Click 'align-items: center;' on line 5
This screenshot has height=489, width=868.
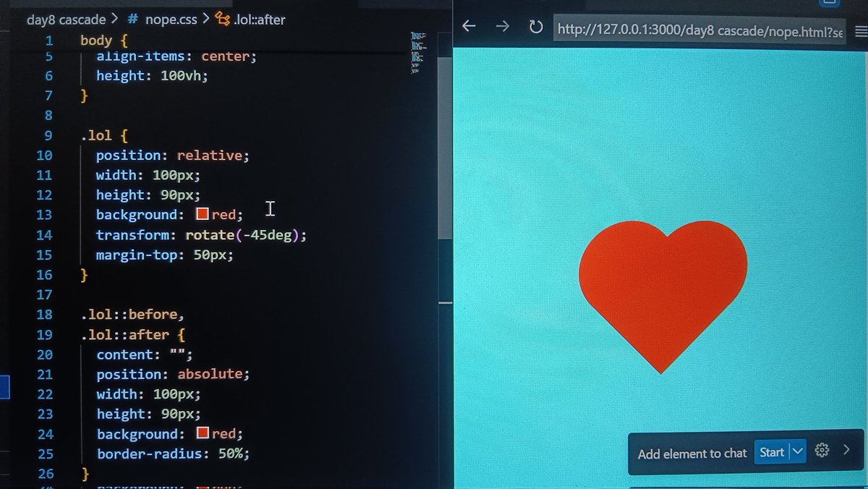click(176, 56)
